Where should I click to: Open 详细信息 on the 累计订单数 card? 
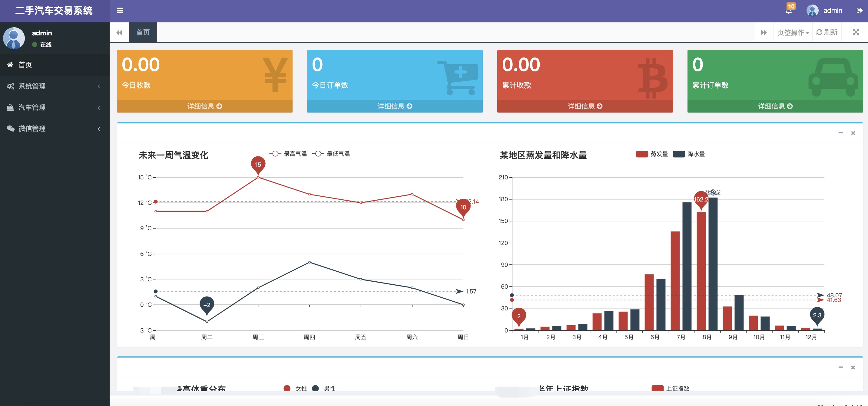click(x=775, y=106)
